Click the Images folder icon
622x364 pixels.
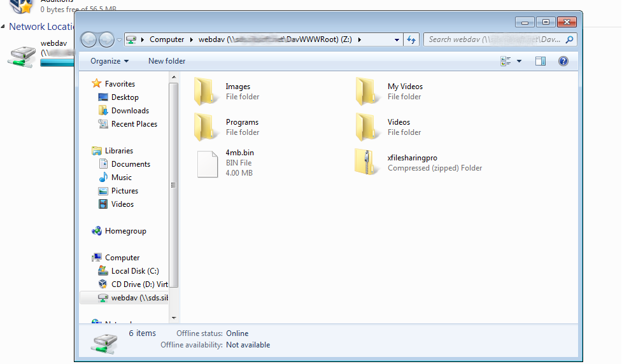pos(206,92)
